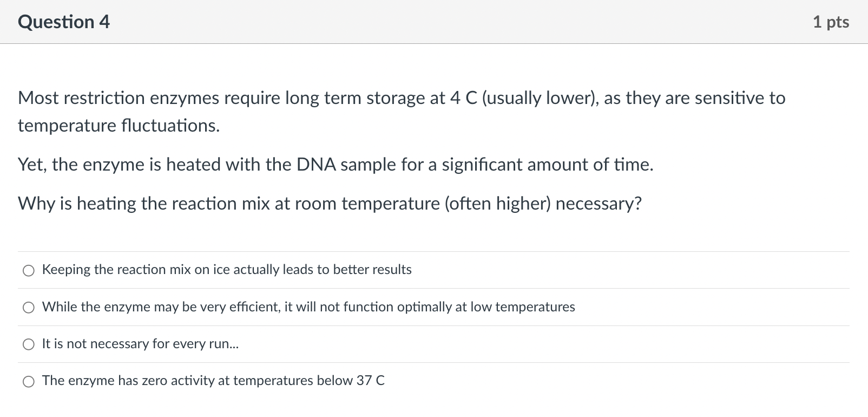Click the phrase "significant amount of time."
Image resolution: width=868 pixels, height=417 pixels.
click(x=548, y=165)
